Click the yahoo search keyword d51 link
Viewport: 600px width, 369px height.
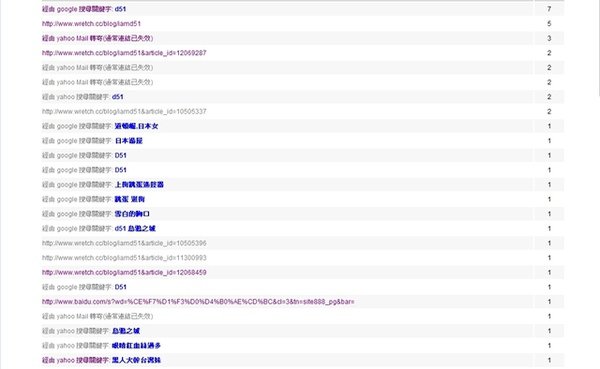pyautogui.click(x=83, y=97)
